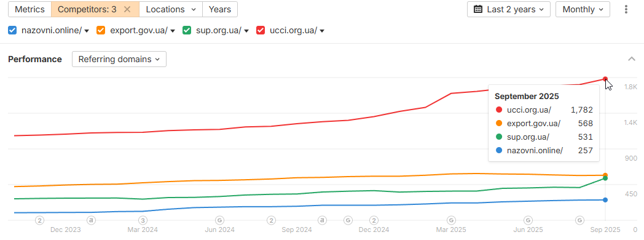
Task: Click the Google update marker near Jun 2024
Action: pyautogui.click(x=220, y=220)
